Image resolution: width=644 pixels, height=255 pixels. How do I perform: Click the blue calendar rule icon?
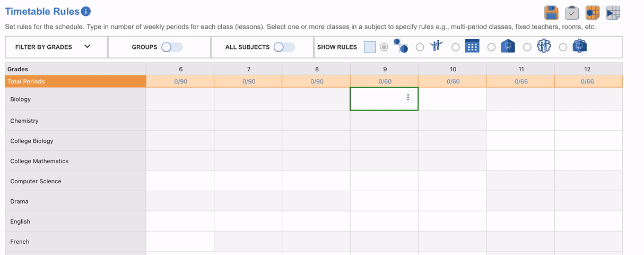click(472, 47)
